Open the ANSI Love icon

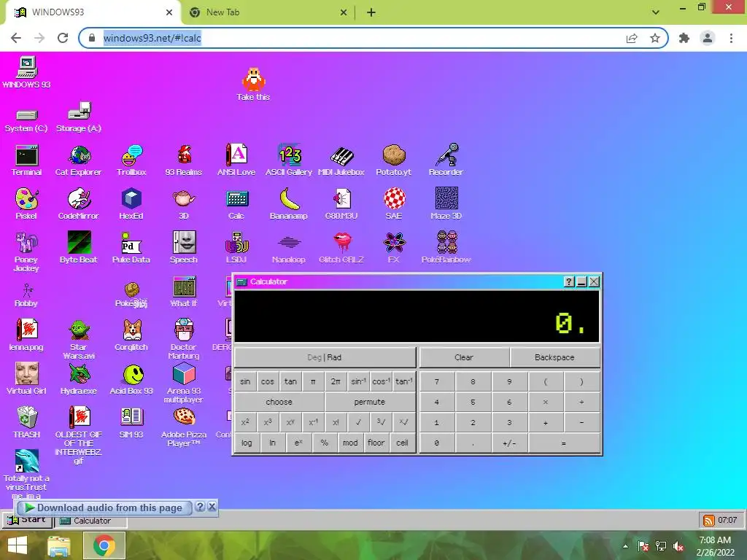point(236,160)
